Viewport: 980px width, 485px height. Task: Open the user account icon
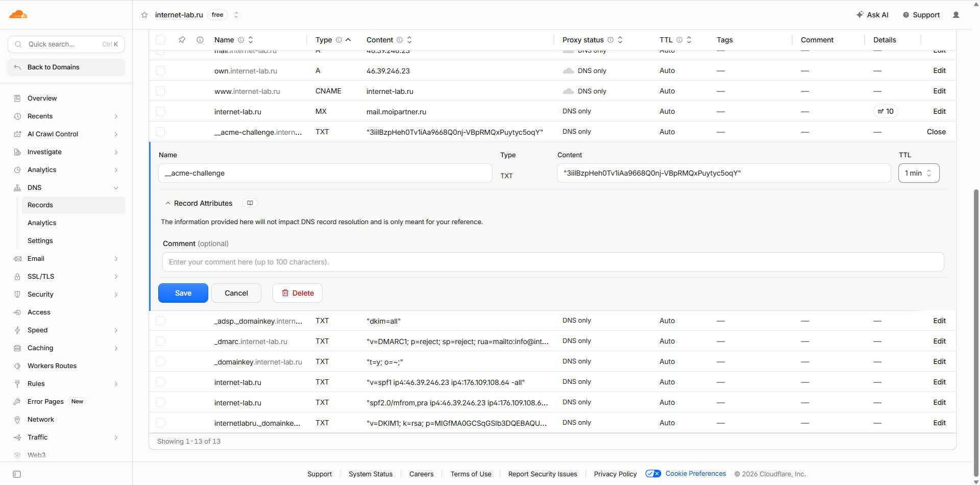pos(956,15)
